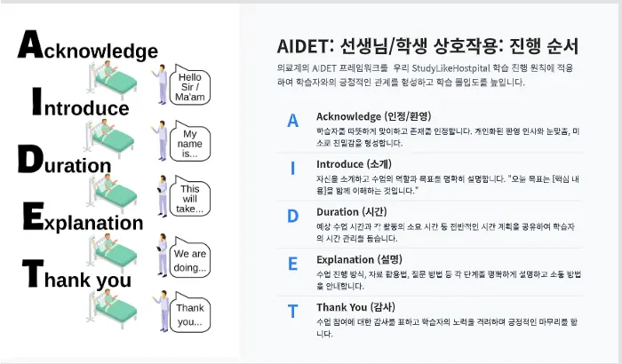622x364 pixels.
Task: Click the 'My name is...' speech bubble
Action: [189, 142]
